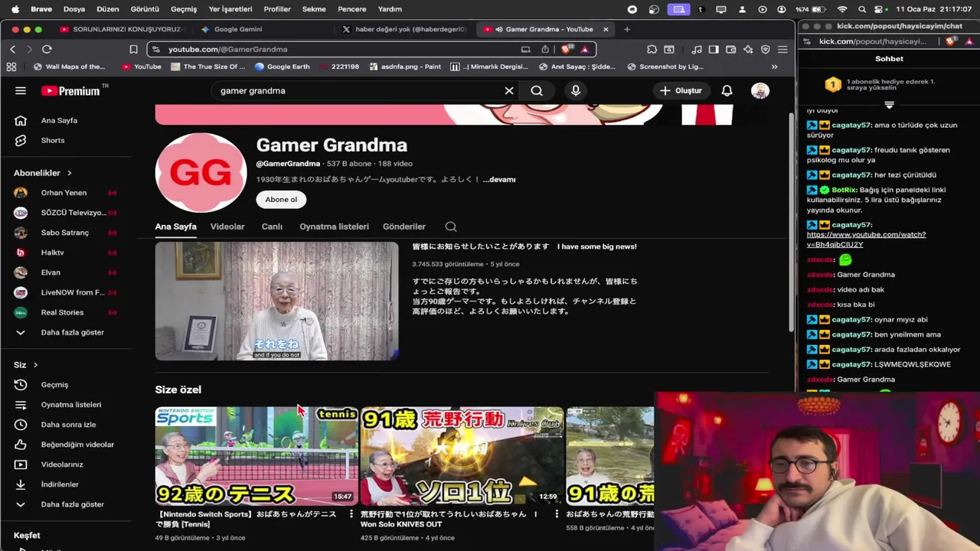980x551 pixels.
Task: Expand the Siz section chevron
Action: [35, 365]
